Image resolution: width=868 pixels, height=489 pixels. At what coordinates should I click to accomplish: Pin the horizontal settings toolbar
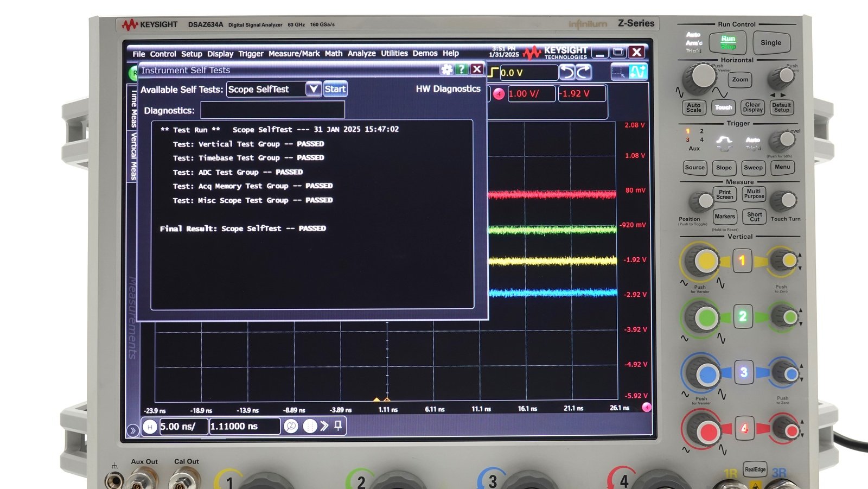pos(338,426)
